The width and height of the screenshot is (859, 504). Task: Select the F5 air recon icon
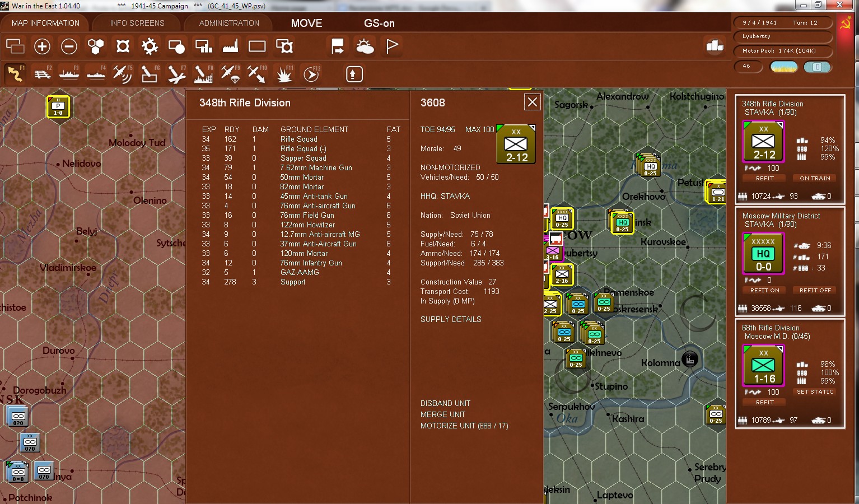tap(123, 74)
